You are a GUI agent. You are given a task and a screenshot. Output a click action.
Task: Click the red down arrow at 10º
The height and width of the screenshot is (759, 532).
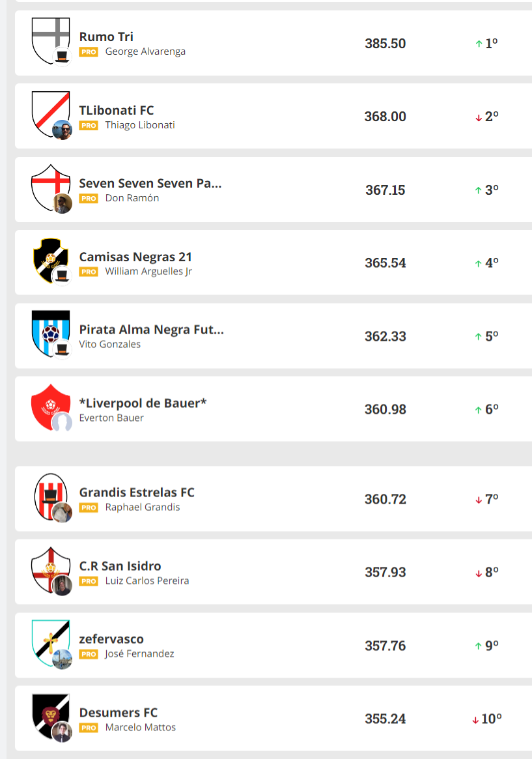[x=475, y=720]
